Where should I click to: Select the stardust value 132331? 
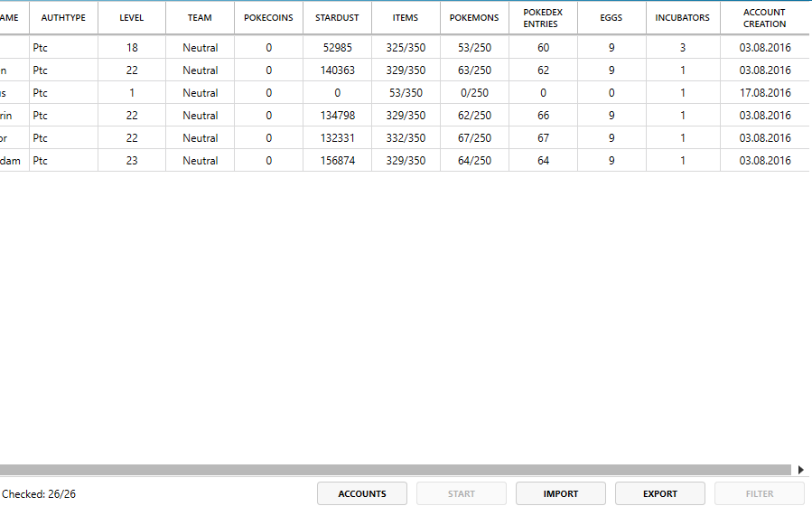click(x=337, y=138)
